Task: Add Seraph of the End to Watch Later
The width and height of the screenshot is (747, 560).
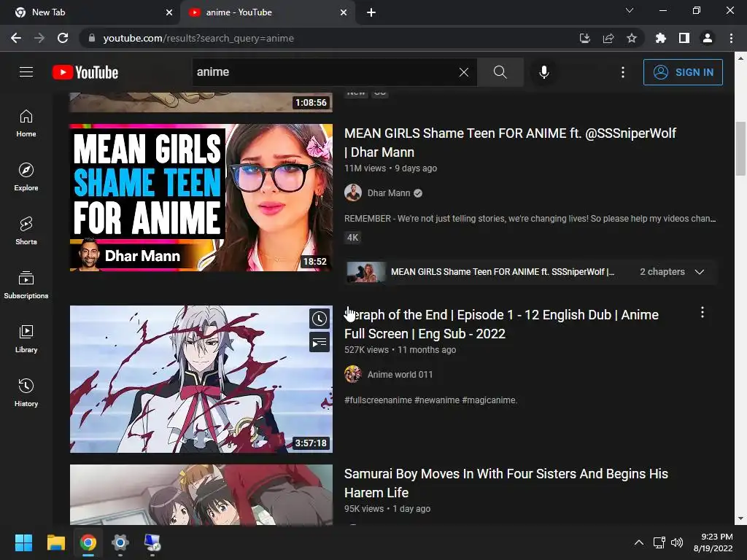Action: (320, 319)
